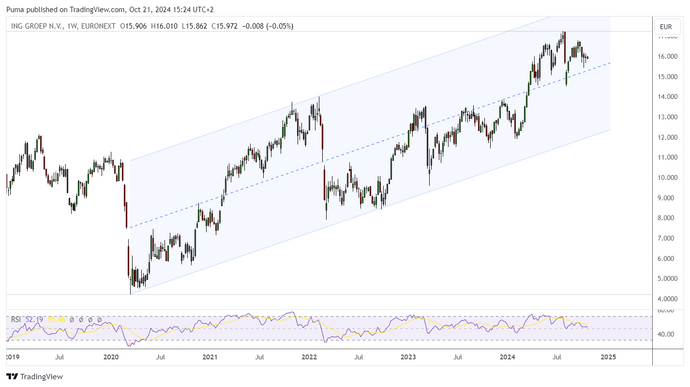Click the 2021 time axis label
690x387 pixels.
coord(210,357)
